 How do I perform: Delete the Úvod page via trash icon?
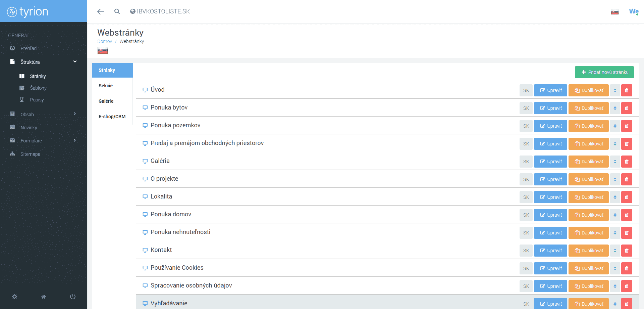tap(626, 90)
